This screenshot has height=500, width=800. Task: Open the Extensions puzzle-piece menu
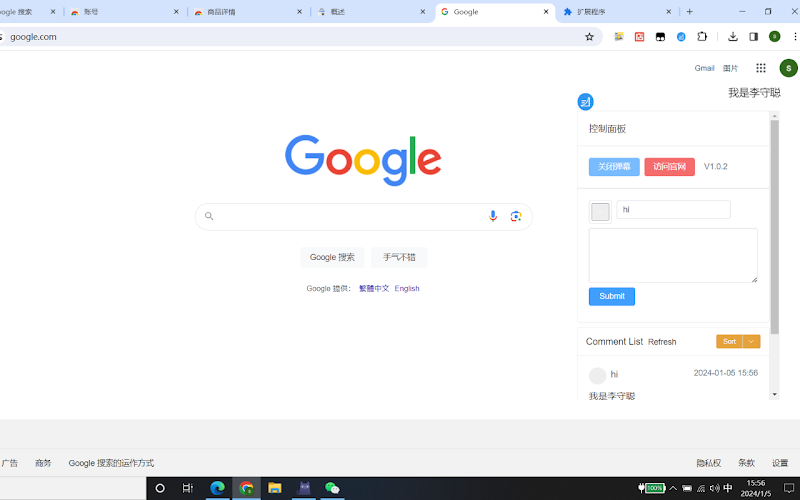coord(702,37)
